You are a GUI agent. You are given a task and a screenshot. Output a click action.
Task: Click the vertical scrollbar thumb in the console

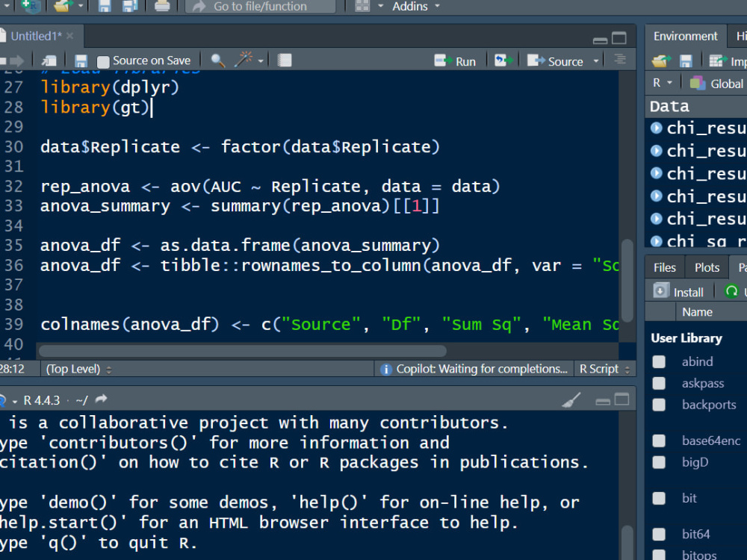tap(627, 542)
